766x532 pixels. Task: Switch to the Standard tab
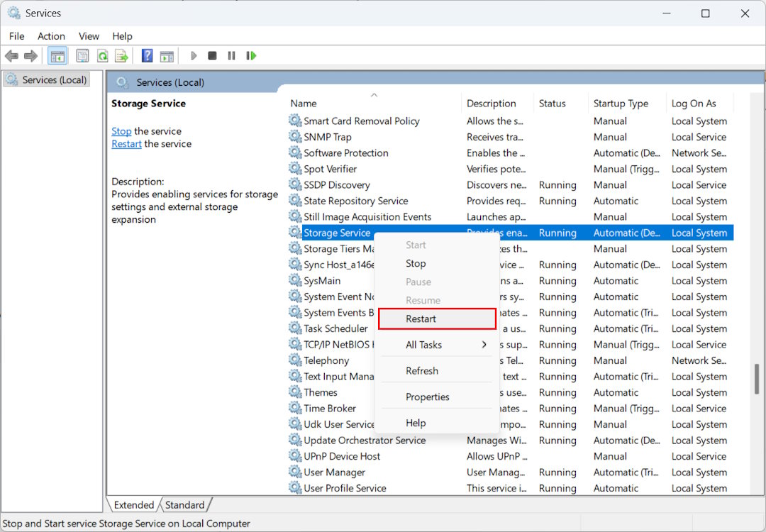pyautogui.click(x=184, y=505)
